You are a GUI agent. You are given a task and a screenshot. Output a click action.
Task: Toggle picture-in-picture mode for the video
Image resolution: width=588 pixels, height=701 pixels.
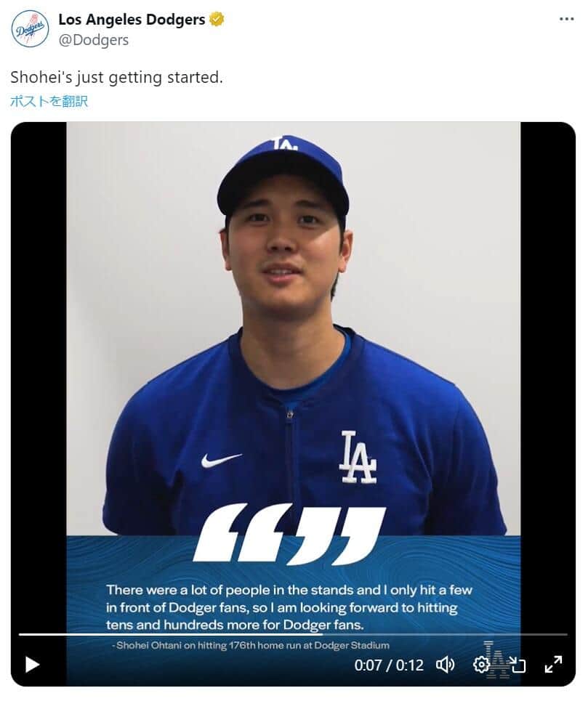(517, 664)
